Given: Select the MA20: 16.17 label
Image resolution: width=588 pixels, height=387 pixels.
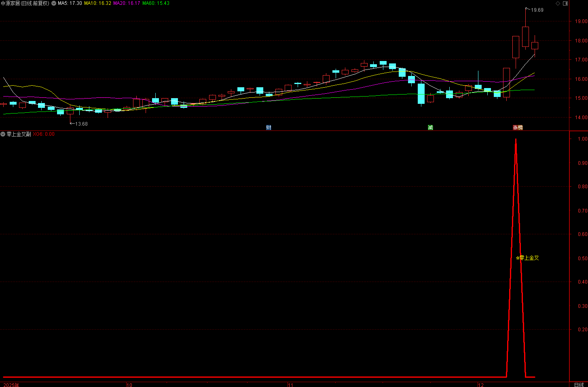Looking at the screenshot, I should [127, 3].
